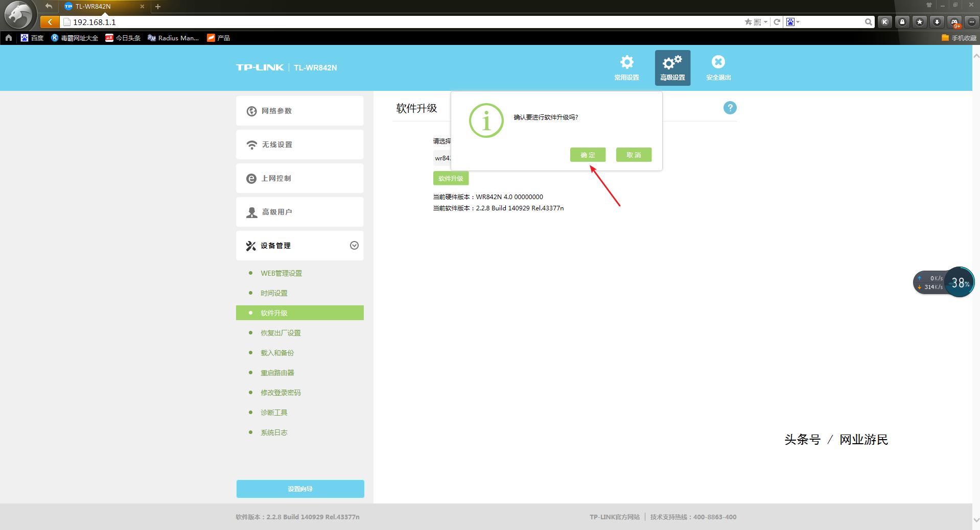Open 载入和备份 submenu item
980x530 pixels.
click(x=277, y=353)
